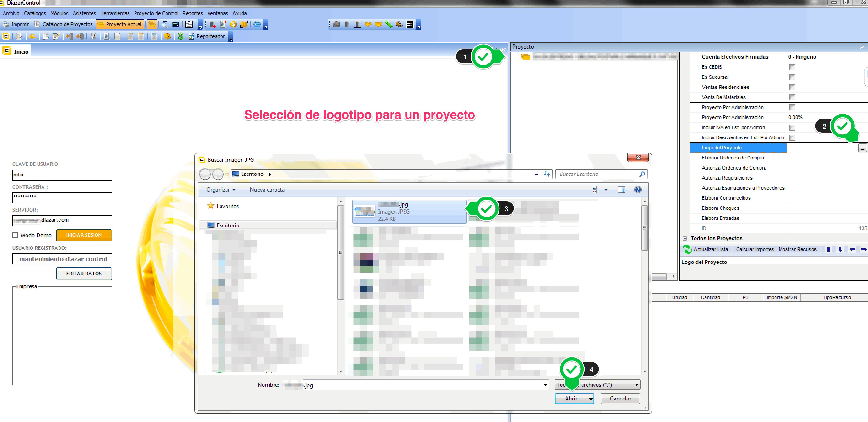This screenshot has height=422, width=868.
Task: Click the toolbox icon in toolbar
Action: click(257, 24)
